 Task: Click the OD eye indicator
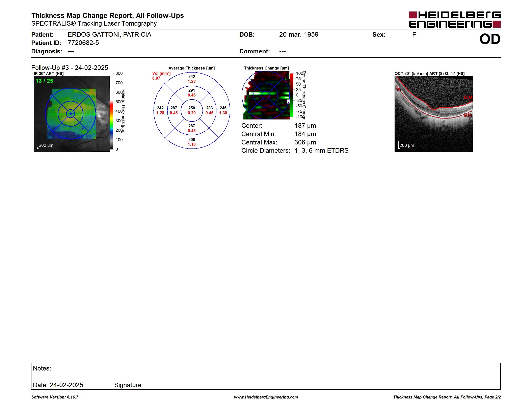click(490, 39)
